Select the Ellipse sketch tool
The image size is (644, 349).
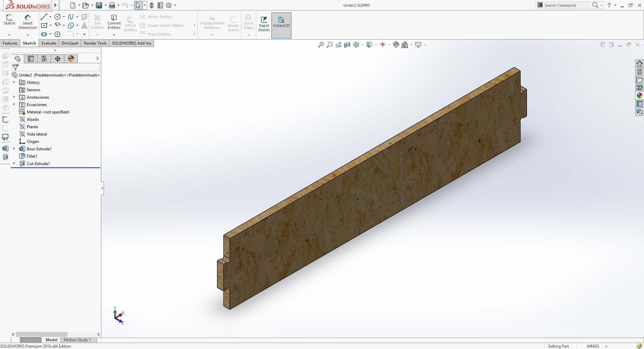coord(71,26)
